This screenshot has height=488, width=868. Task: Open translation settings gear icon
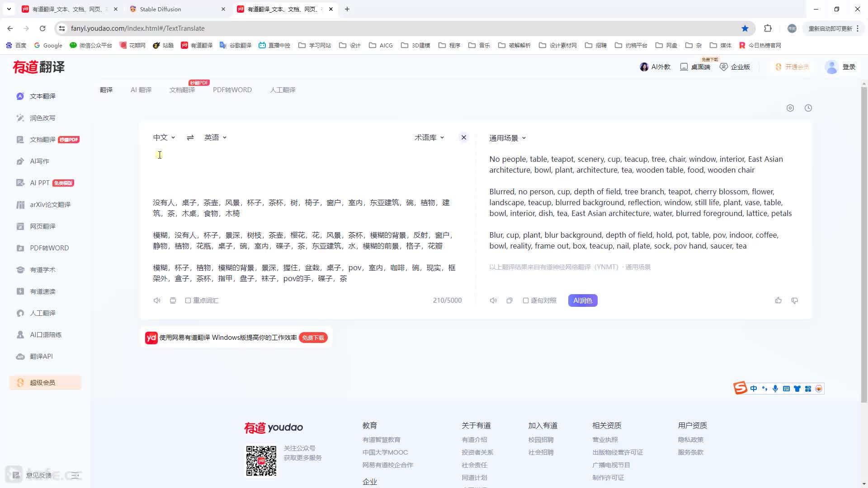(790, 108)
